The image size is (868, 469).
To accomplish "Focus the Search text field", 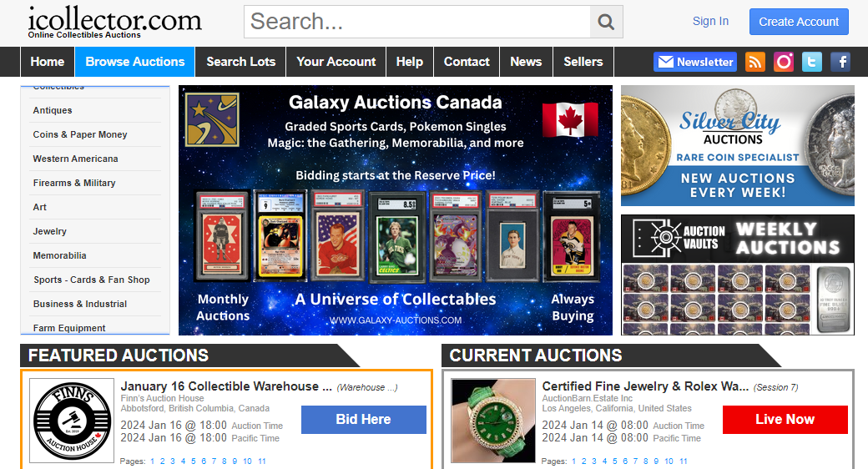I will tap(417, 23).
